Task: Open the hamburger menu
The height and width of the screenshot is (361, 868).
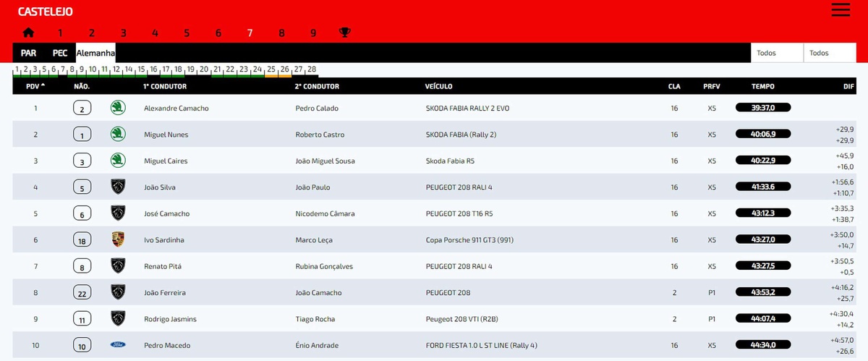Action: (x=841, y=10)
